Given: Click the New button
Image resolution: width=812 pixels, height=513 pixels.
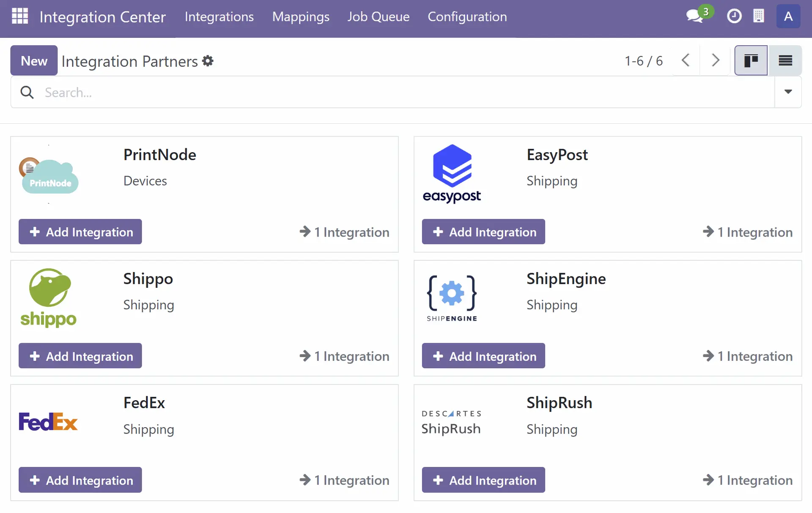Looking at the screenshot, I should click(x=34, y=60).
